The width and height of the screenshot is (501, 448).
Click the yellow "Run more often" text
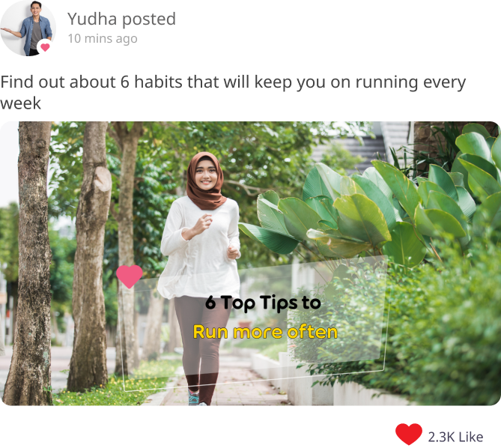pos(265,332)
